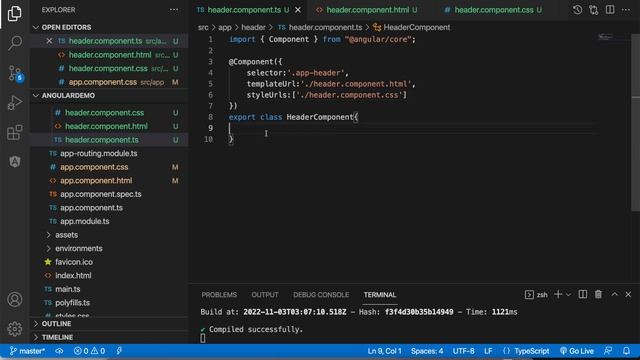Open notifications bell icon
Viewport: 640px width, 360px height.
pyautogui.click(x=627, y=351)
